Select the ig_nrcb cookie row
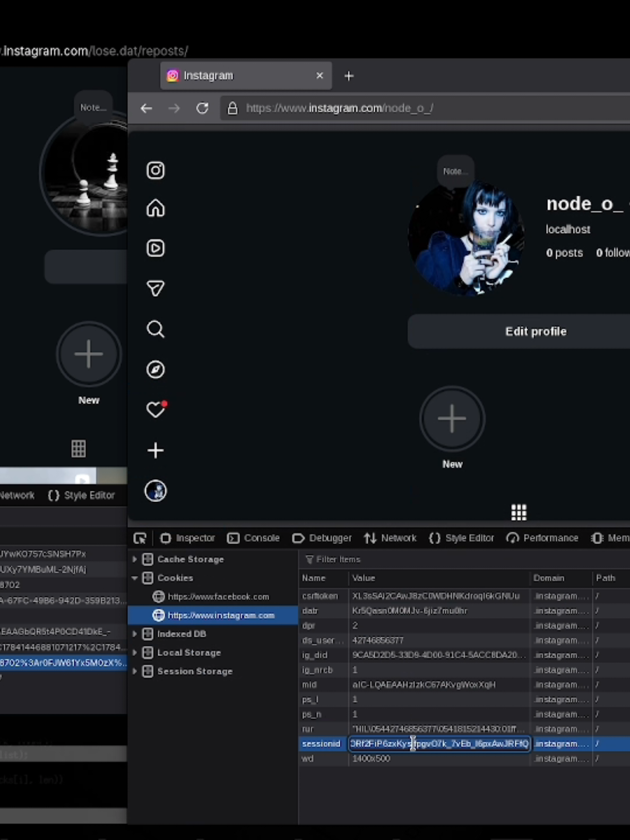The width and height of the screenshot is (630, 840). click(464, 670)
